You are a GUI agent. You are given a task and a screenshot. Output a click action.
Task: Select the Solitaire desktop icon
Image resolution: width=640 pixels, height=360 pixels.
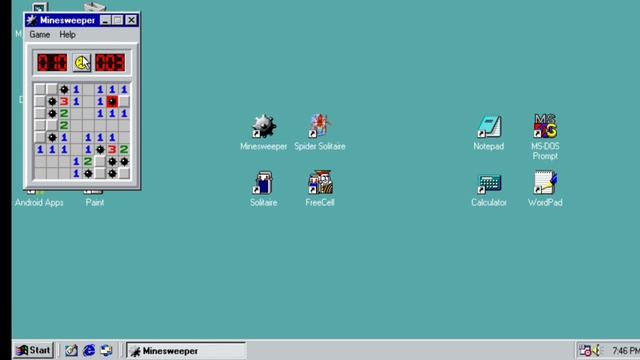coord(263,182)
